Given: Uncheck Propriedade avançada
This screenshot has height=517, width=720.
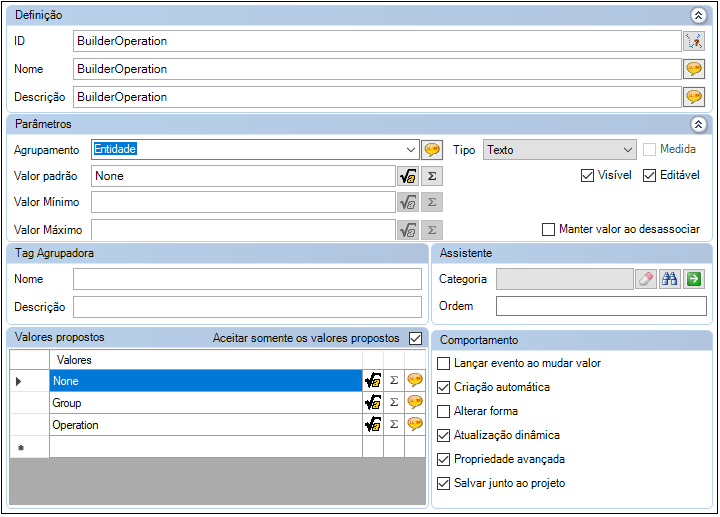Looking at the screenshot, I should (x=444, y=460).
